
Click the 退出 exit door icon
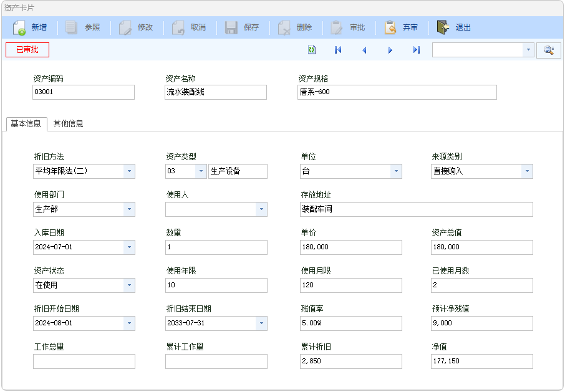pyautogui.click(x=443, y=27)
